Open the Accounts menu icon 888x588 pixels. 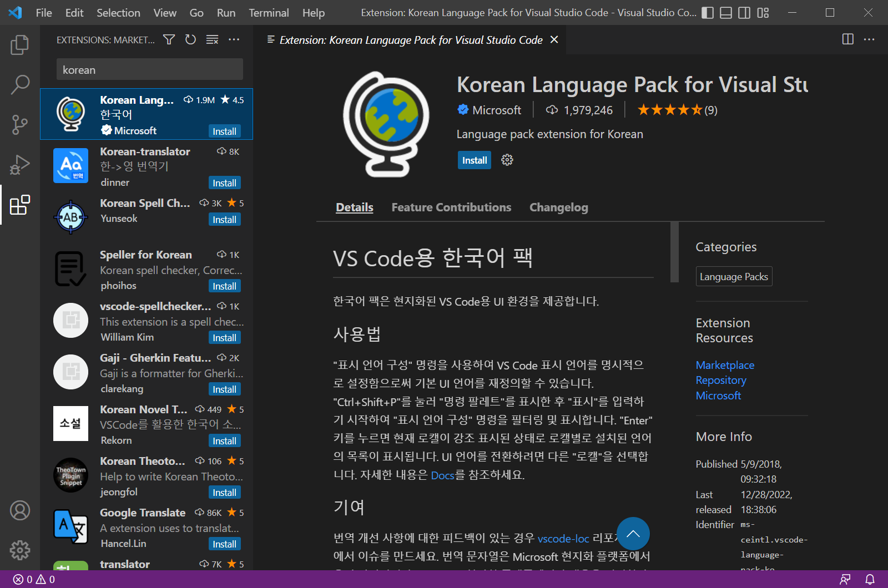point(20,510)
